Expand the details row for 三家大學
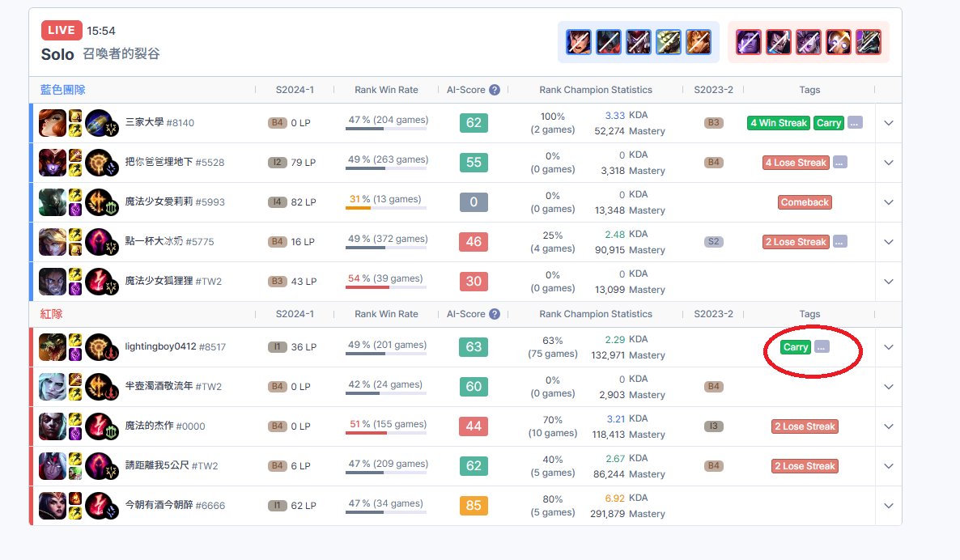The image size is (960, 560). (889, 123)
